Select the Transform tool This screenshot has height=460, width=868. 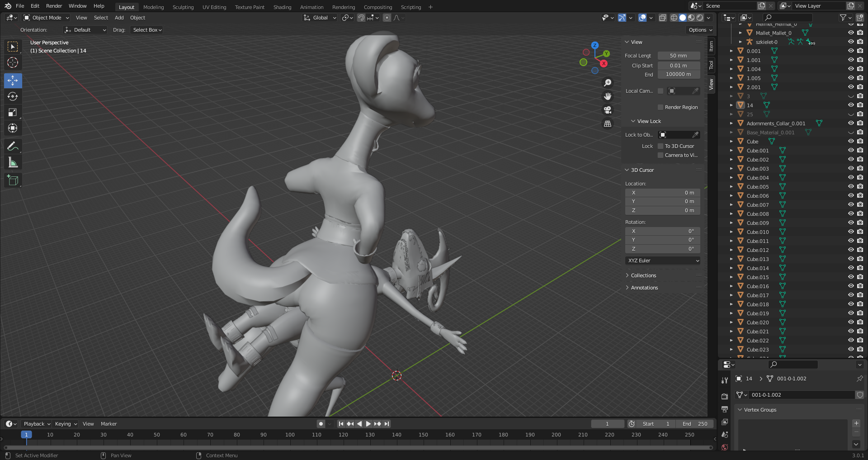(x=13, y=128)
